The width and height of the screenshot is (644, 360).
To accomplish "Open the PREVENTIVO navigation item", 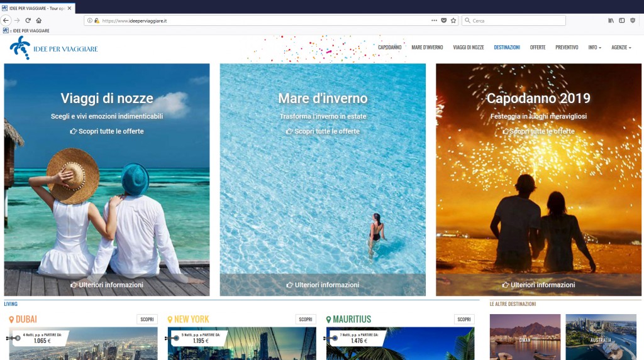I will point(567,47).
